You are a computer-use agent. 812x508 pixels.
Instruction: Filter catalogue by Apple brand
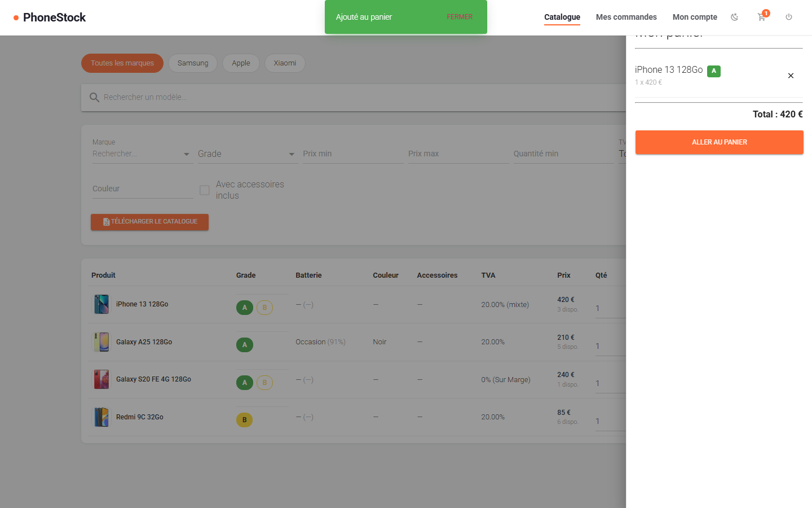[x=241, y=63]
